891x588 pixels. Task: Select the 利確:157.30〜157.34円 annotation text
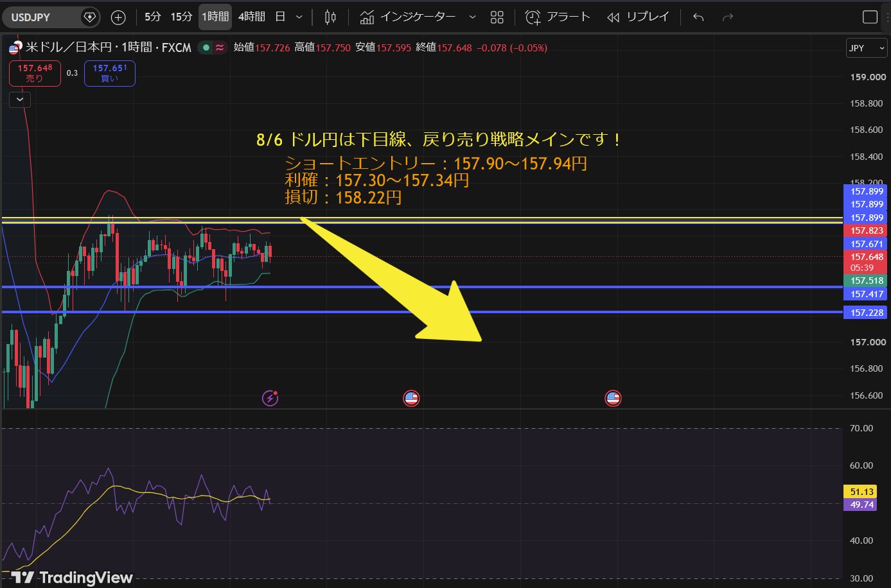pyautogui.click(x=376, y=180)
